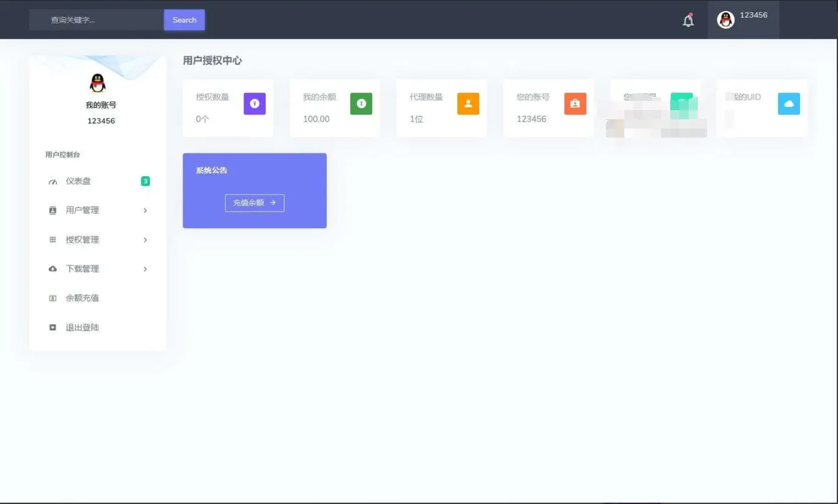838x504 pixels.
Task: Click the 充值余额 button
Action: [255, 203]
